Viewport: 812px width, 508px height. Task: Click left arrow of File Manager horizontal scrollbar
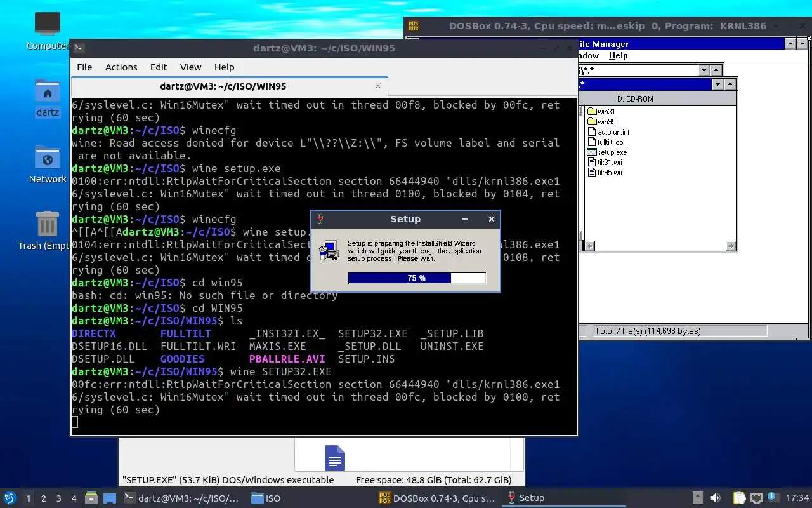pos(589,246)
